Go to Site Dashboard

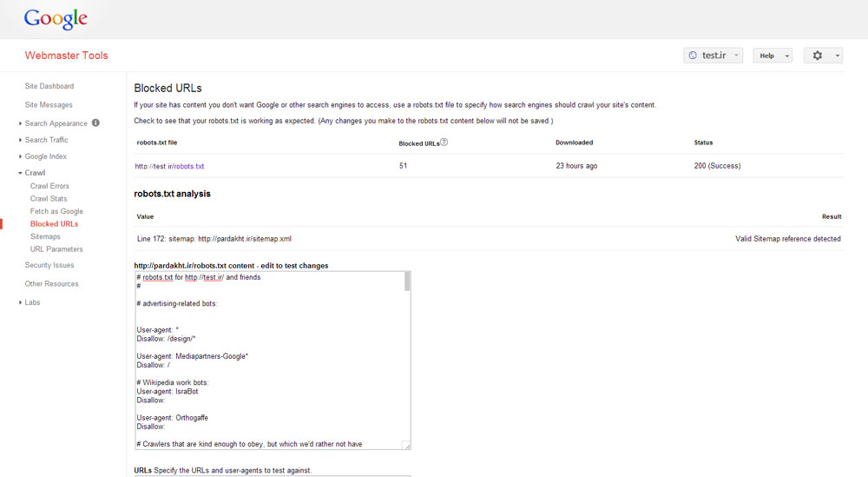pos(49,86)
